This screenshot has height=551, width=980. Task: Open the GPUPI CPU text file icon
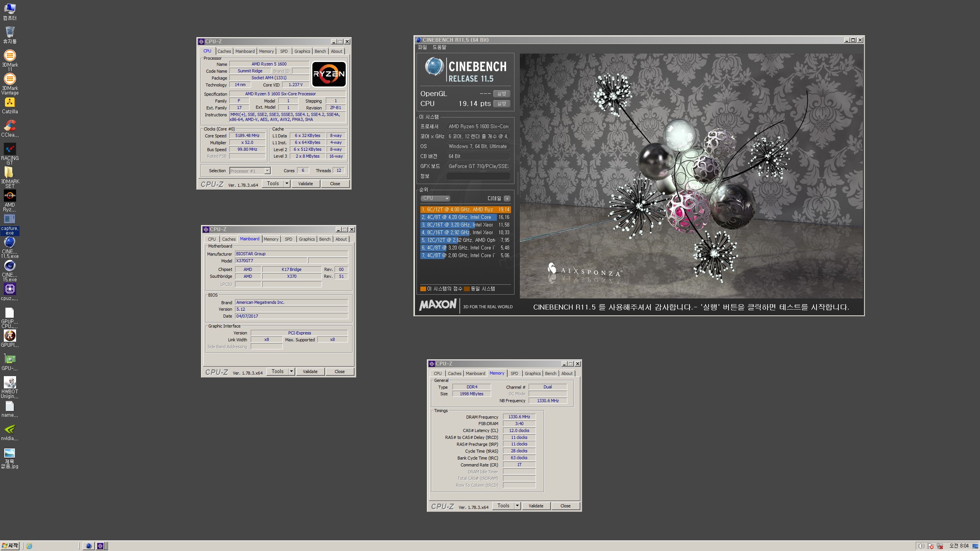[10, 318]
